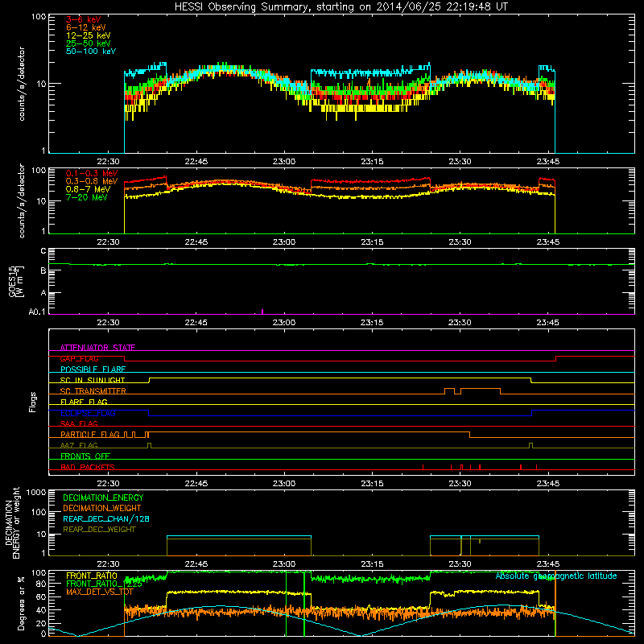Click the Degrees or % axis label
644x644 pixels.
(x=21, y=603)
